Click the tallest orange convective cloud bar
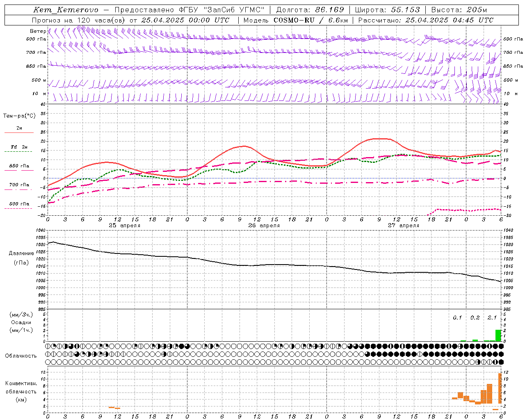The height and width of the screenshot is (420, 525). tap(500, 388)
